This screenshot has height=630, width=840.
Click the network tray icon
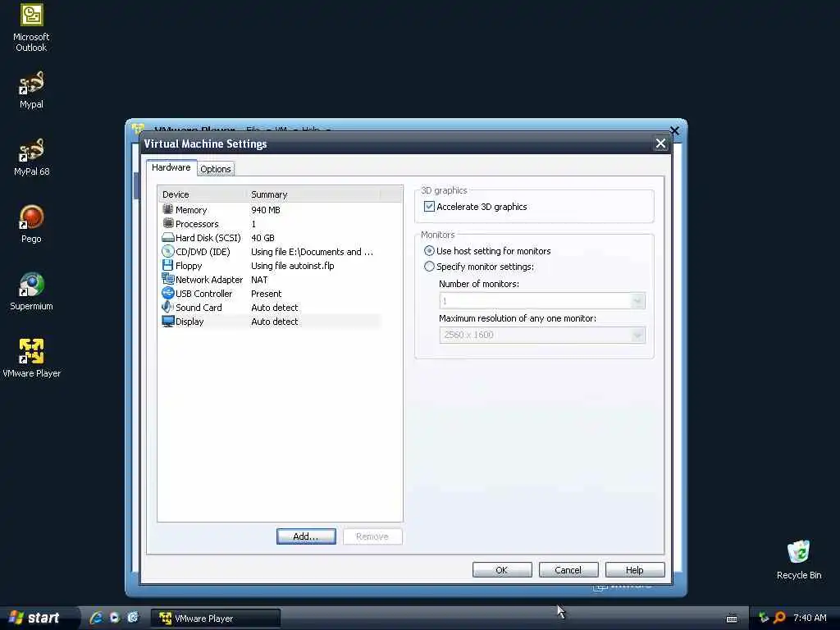pos(764,618)
